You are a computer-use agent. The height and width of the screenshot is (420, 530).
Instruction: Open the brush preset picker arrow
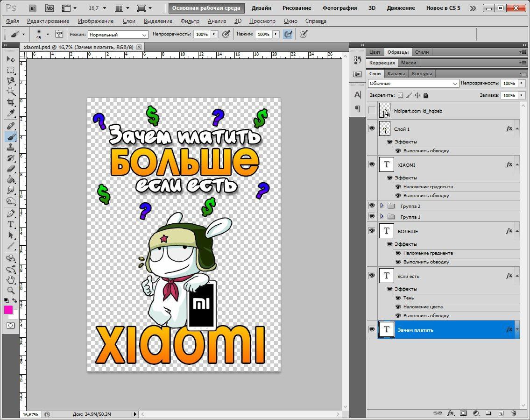click(48, 34)
